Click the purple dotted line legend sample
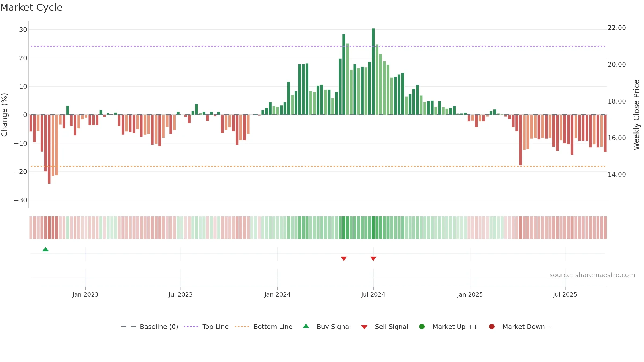The height and width of the screenshot is (362, 644). coord(191,327)
